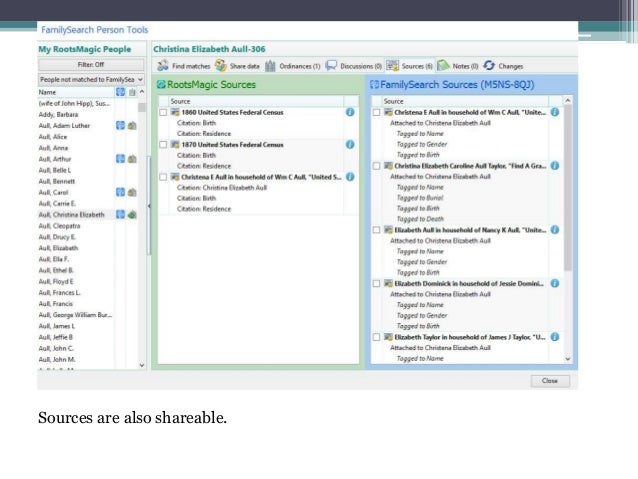The image size is (638, 479).
Task: Open Changes tab
Action: 503,66
